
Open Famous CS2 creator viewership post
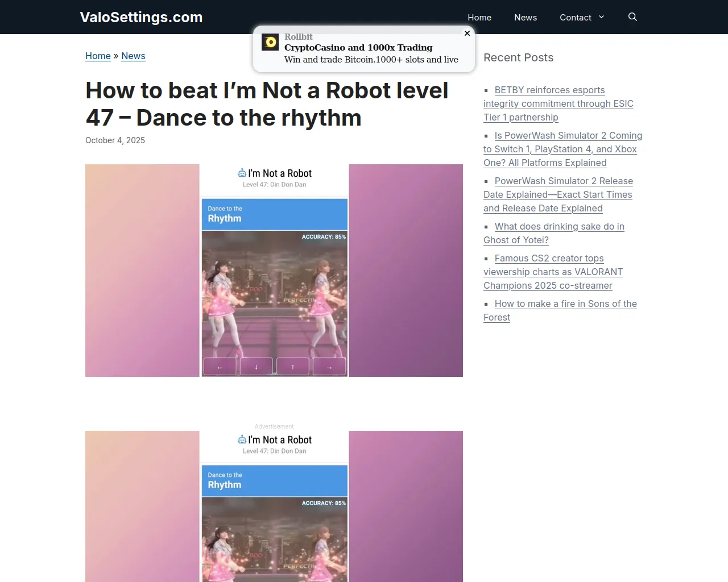pos(553,272)
